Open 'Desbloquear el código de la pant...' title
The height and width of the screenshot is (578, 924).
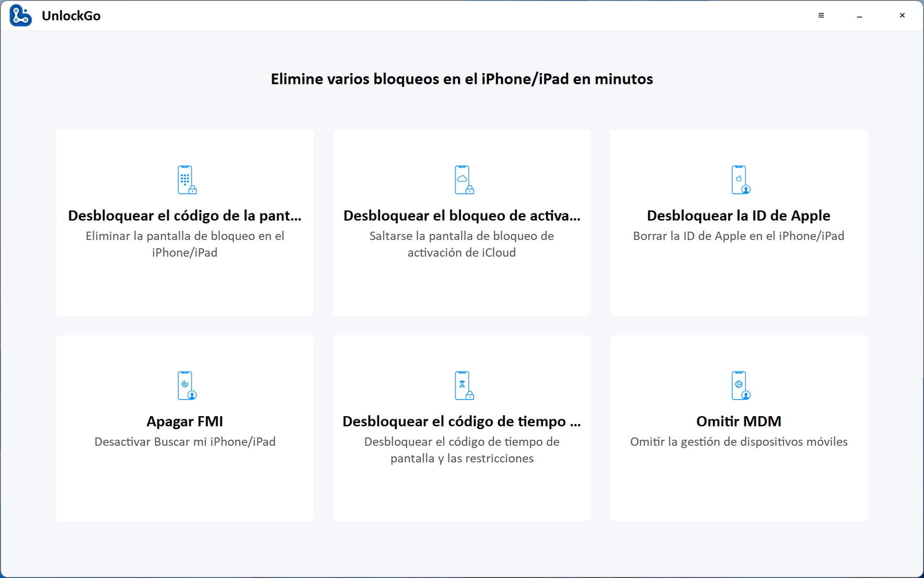(185, 216)
